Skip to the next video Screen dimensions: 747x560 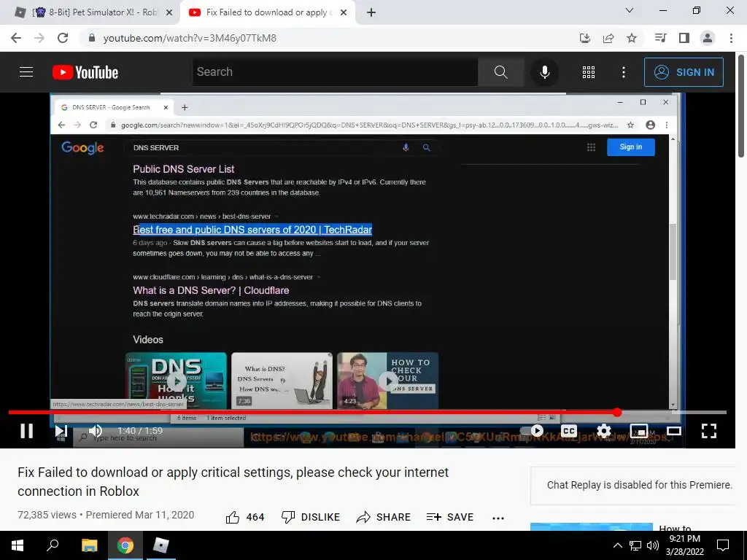(x=61, y=431)
